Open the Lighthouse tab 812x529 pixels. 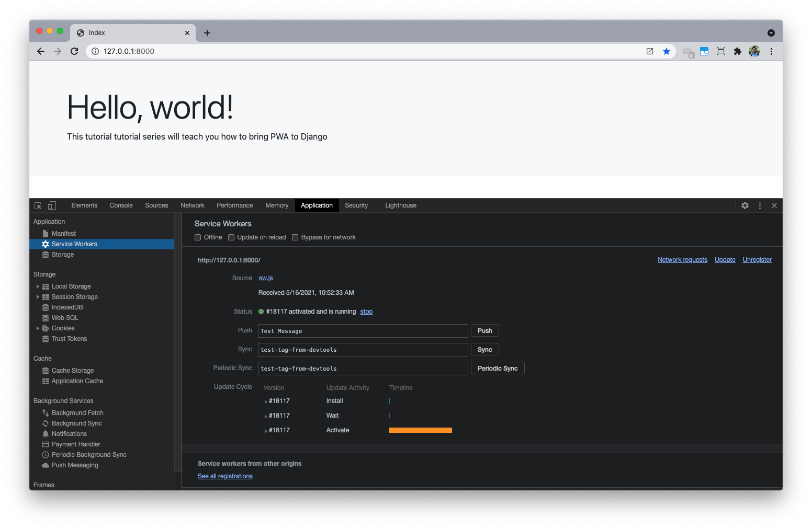coord(401,205)
